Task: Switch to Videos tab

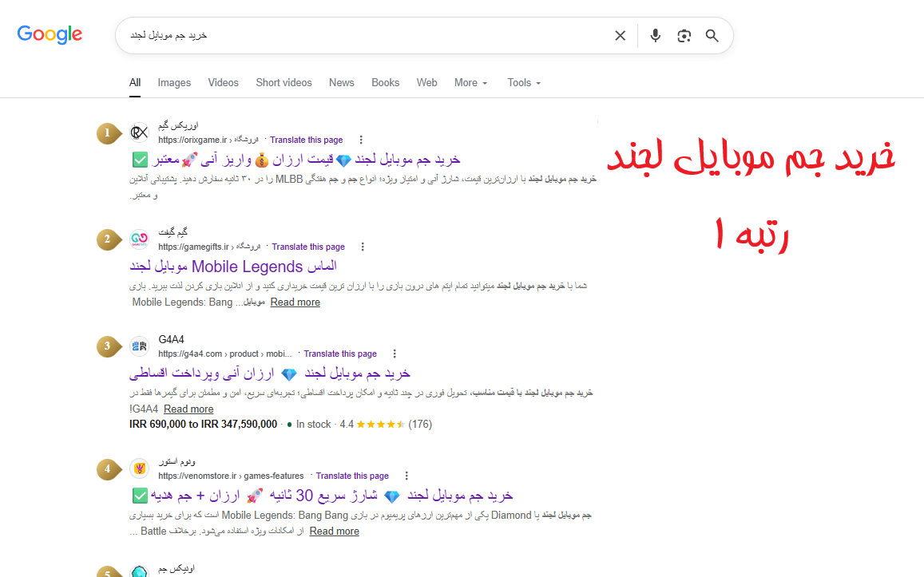Action: click(x=223, y=82)
